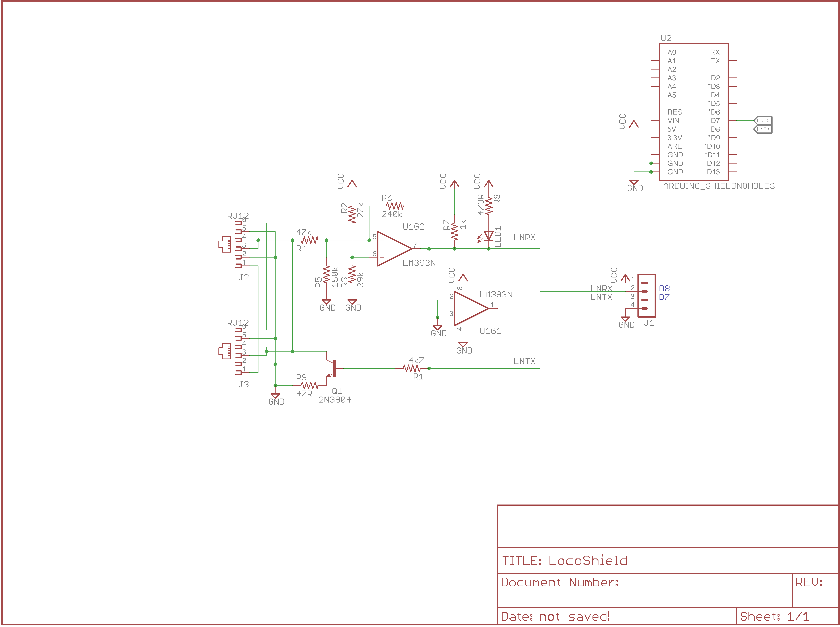Select the R5 150k resistor symbol

pyautogui.click(x=326, y=274)
